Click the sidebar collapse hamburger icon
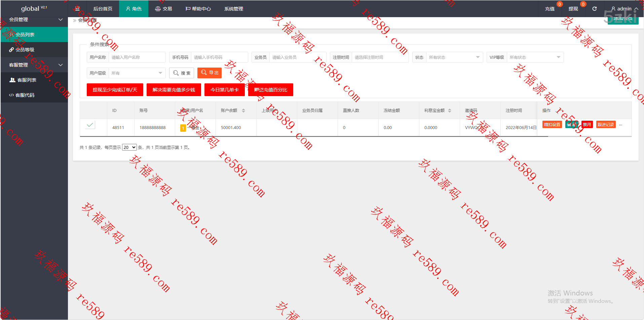Screen dimensions: 644x320 [x=77, y=9]
